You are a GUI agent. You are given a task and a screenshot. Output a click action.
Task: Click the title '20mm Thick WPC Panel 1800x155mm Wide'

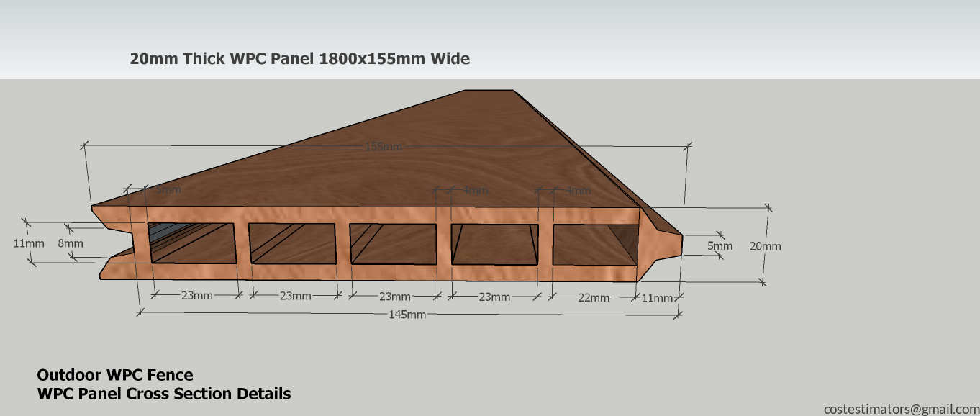tap(299, 59)
